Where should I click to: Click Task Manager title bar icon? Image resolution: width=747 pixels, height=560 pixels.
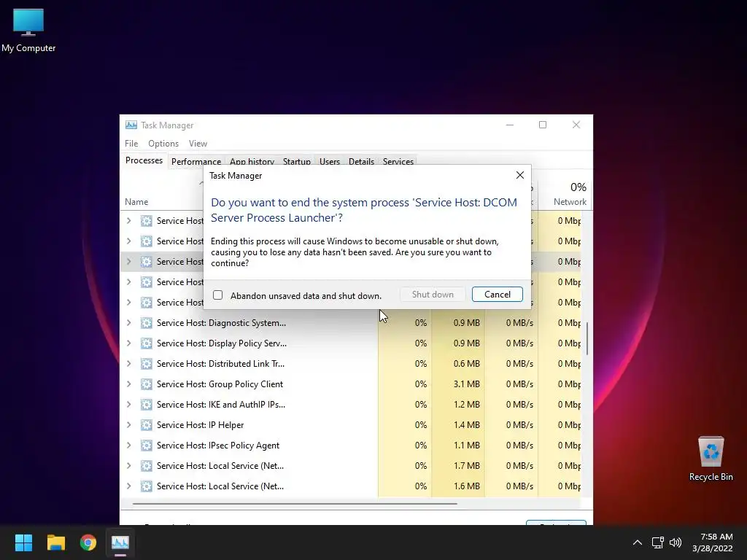131,125
